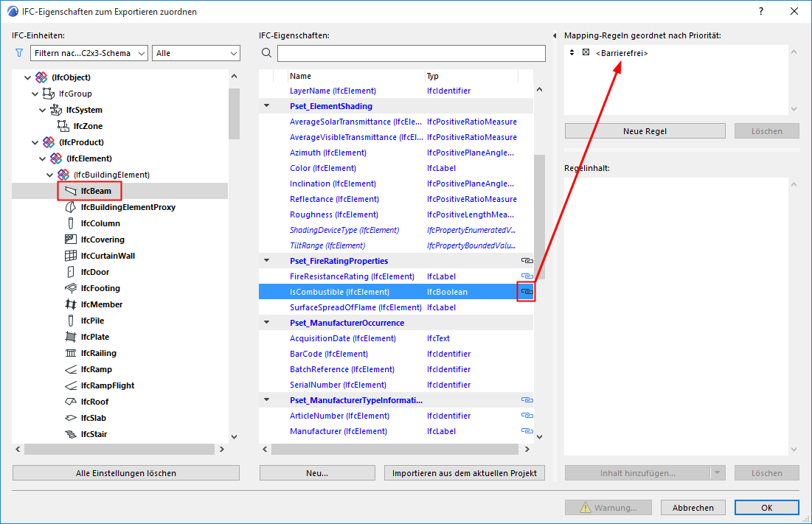Image resolution: width=812 pixels, height=524 pixels.
Task: Click the search magnifier icon
Action: 267,53
